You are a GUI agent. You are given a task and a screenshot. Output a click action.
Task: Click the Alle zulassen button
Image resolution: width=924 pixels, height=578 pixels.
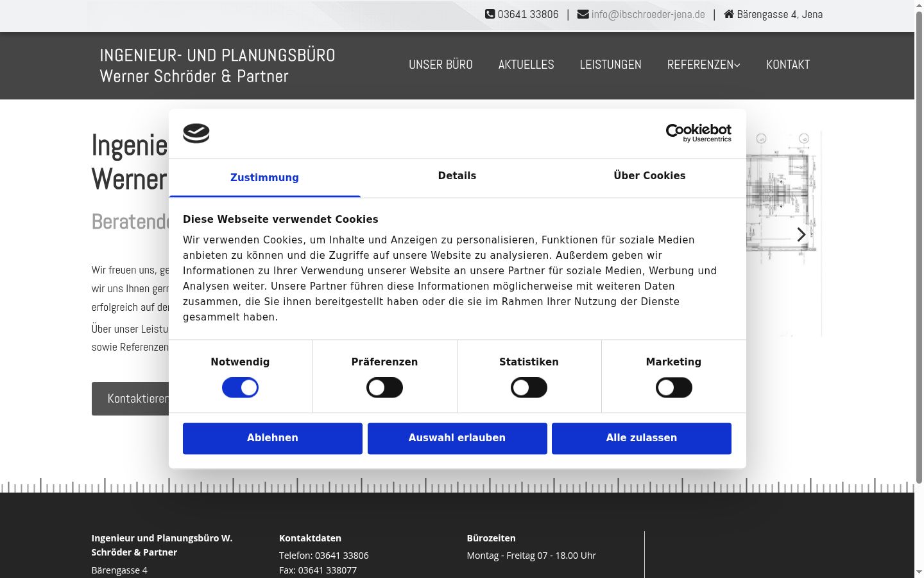point(642,438)
